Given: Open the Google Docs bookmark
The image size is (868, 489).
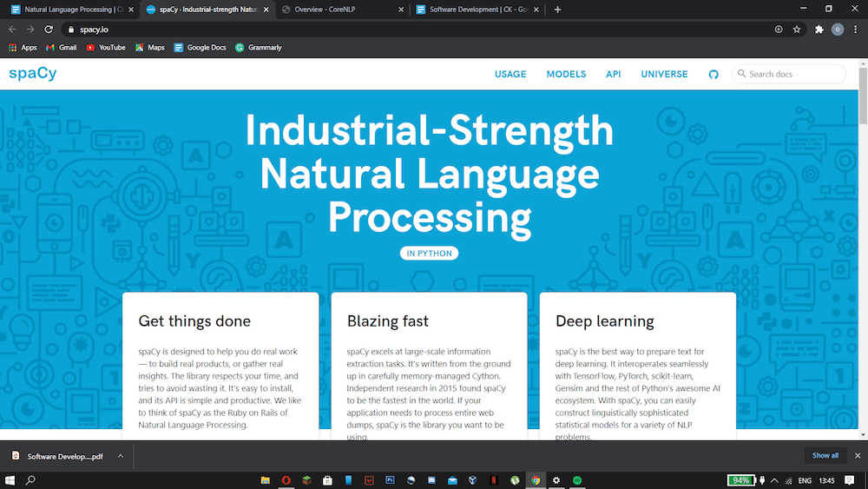Looking at the screenshot, I should pos(200,48).
